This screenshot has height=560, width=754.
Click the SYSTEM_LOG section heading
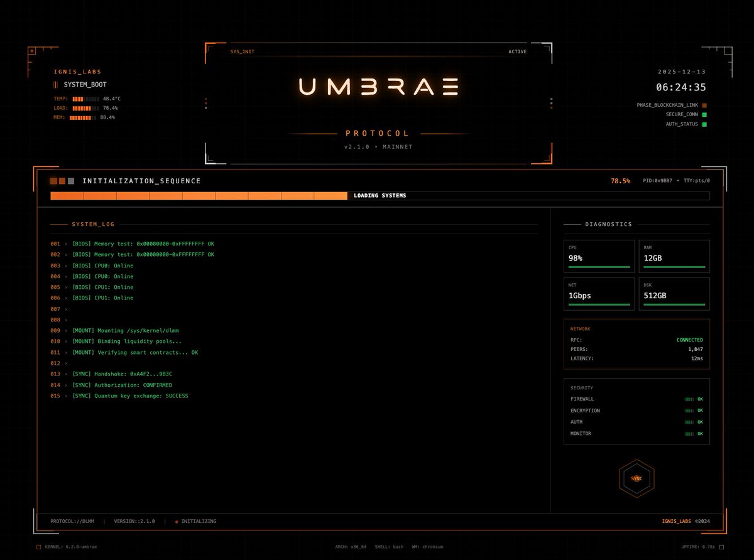[93, 224]
